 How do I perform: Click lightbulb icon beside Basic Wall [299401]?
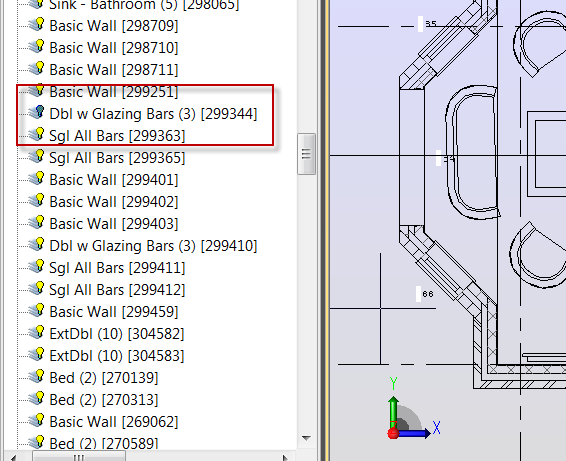37,178
